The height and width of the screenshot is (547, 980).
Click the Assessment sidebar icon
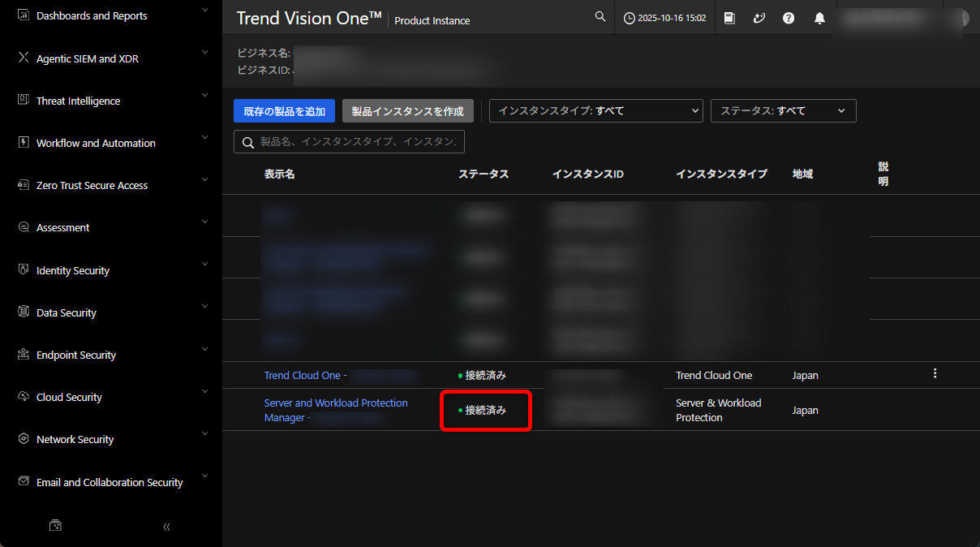tap(23, 227)
